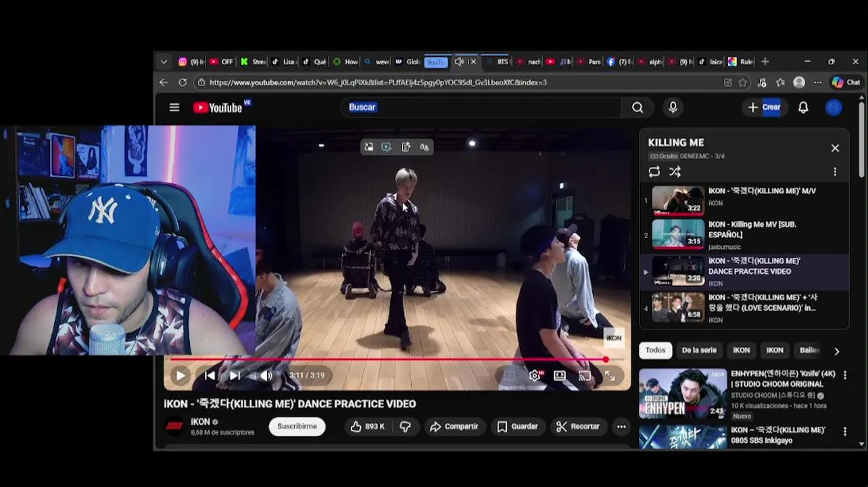Select the DANCE PRACTICE VIDEO playlist item

click(744, 271)
